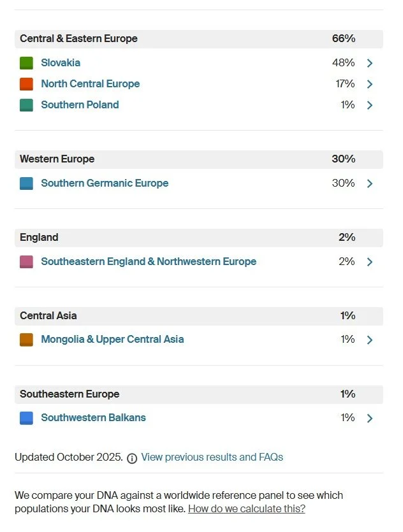This screenshot has width=403, height=532.
Task: Open View previous results and FAQs
Action: point(212,457)
